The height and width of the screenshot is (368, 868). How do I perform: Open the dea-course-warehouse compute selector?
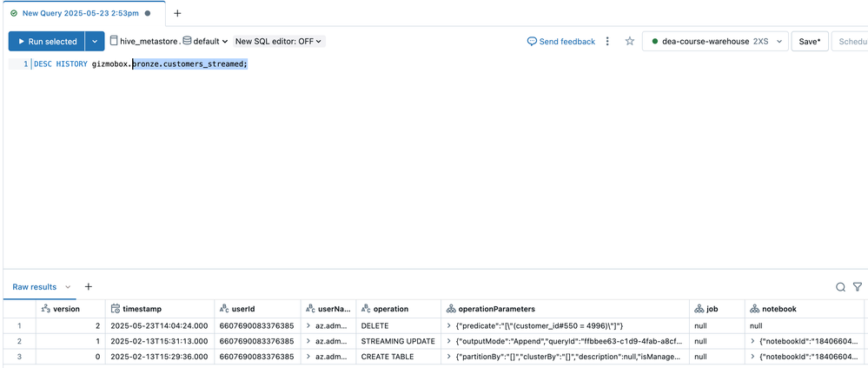tap(715, 41)
